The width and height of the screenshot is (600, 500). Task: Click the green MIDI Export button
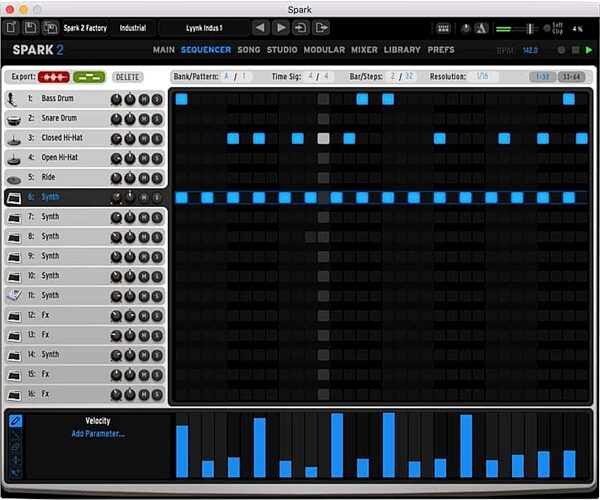[x=89, y=77]
